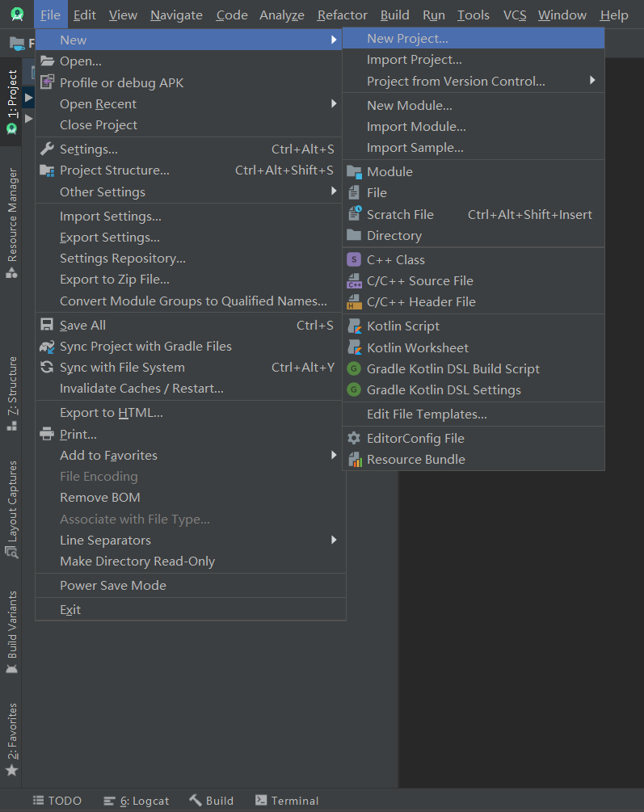The height and width of the screenshot is (812, 644).
Task: Click the Sync with File System icon
Action: pyautogui.click(x=47, y=367)
